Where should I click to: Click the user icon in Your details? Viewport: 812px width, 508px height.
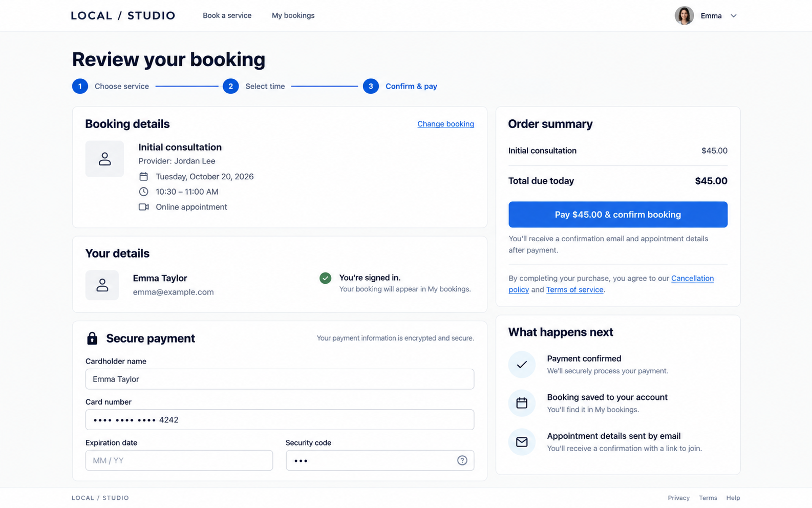[102, 285]
